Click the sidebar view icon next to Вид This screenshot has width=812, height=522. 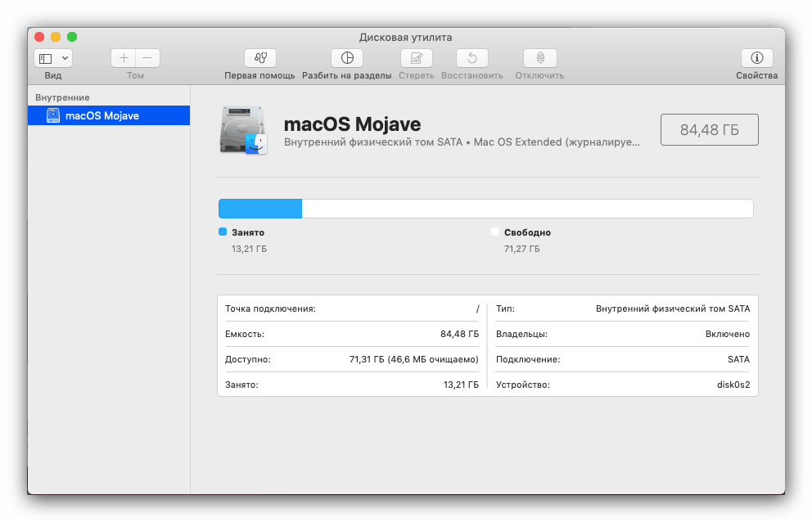coord(47,58)
